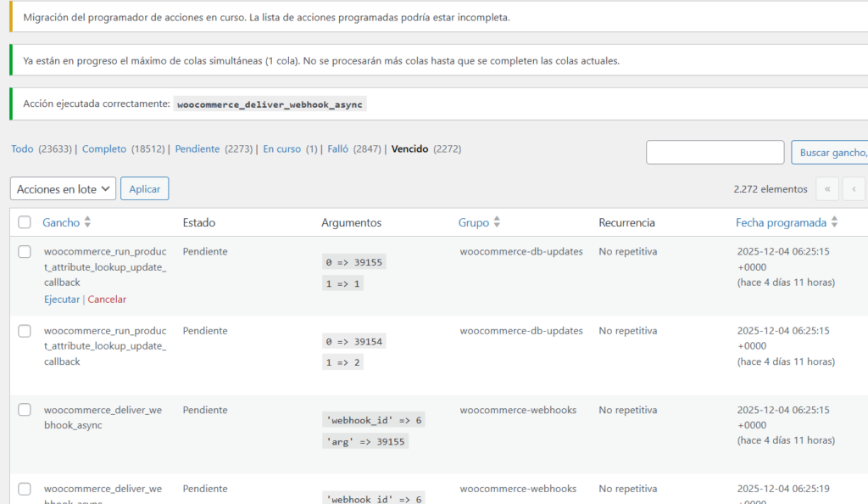Switch to the Completo filter
The width and height of the screenshot is (868, 504).
[104, 148]
